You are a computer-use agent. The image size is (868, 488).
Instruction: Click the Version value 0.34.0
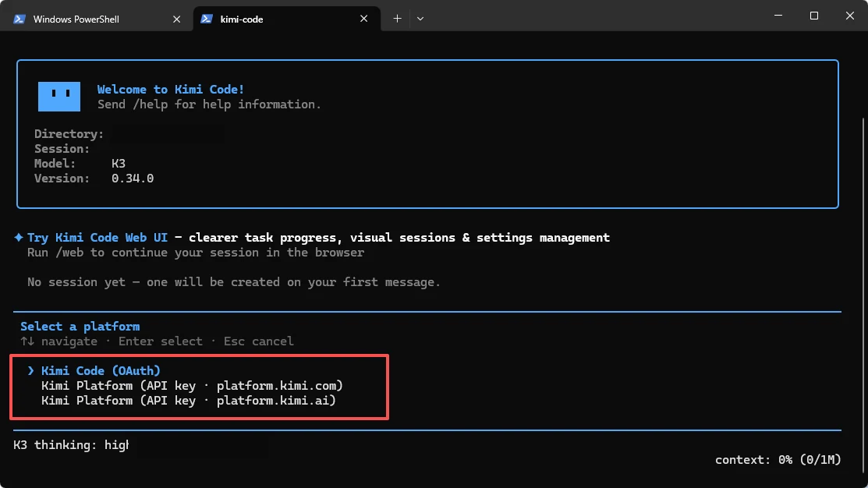click(133, 179)
